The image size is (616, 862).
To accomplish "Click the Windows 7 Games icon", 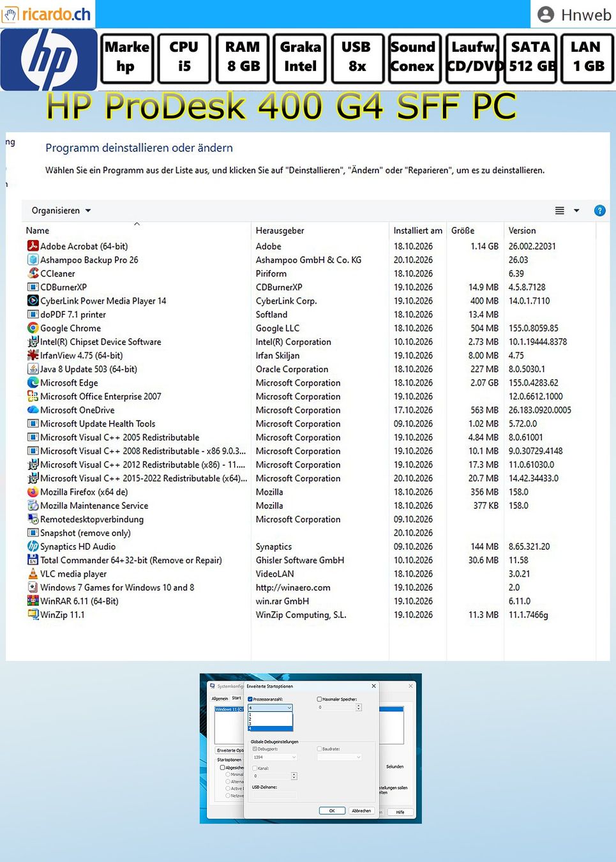I will click(33, 587).
